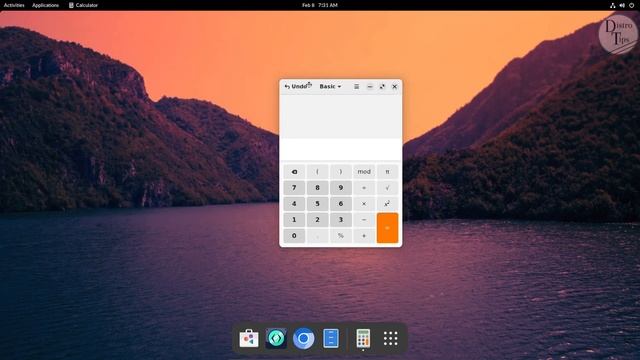Click the subtraction operator key
The image size is (640, 360).
(x=364, y=220)
